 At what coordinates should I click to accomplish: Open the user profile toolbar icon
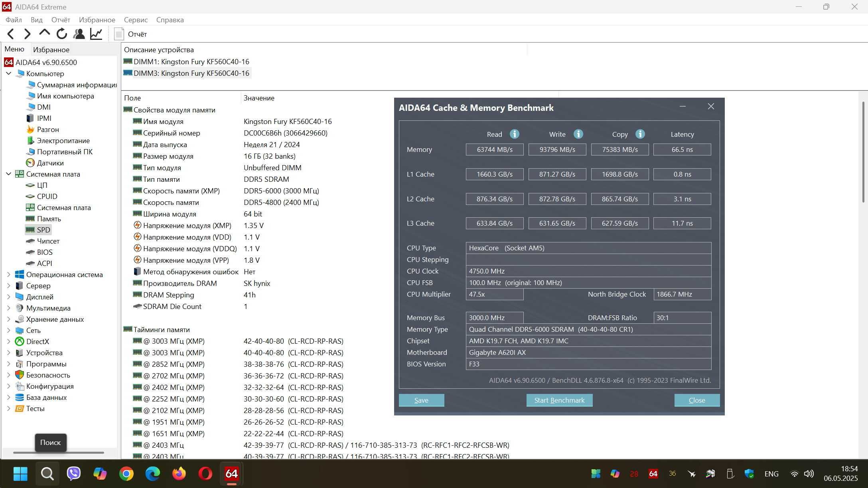coord(79,34)
